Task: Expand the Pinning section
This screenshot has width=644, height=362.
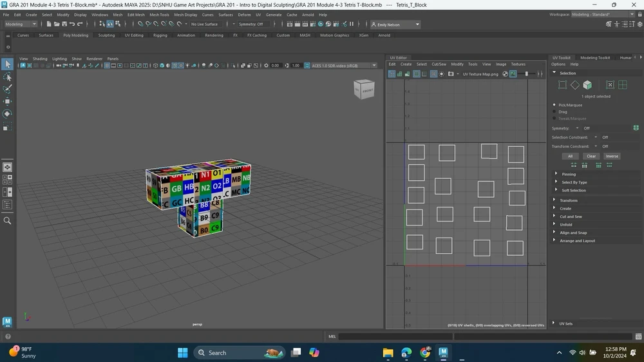Action: [556, 174]
